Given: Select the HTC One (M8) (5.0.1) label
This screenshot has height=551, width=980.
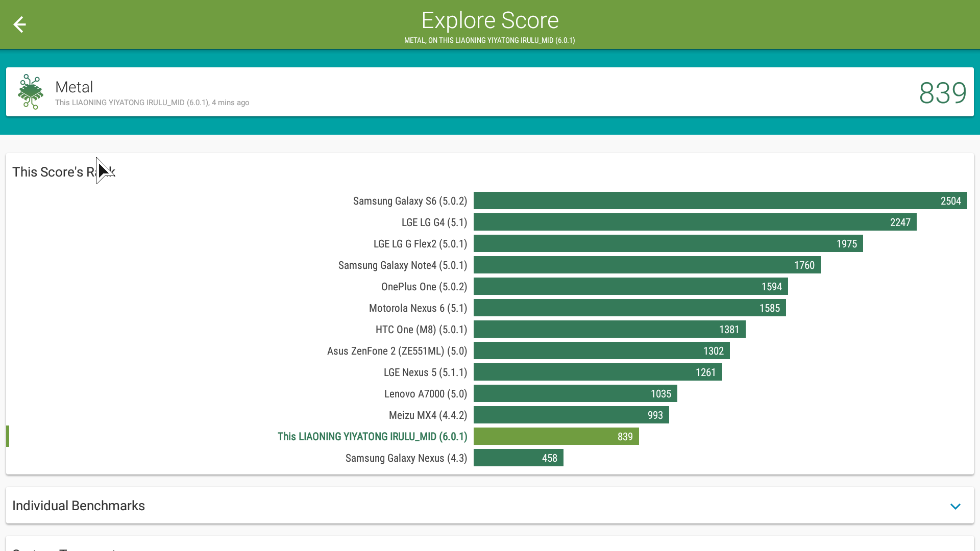Looking at the screenshot, I should [x=422, y=330].
